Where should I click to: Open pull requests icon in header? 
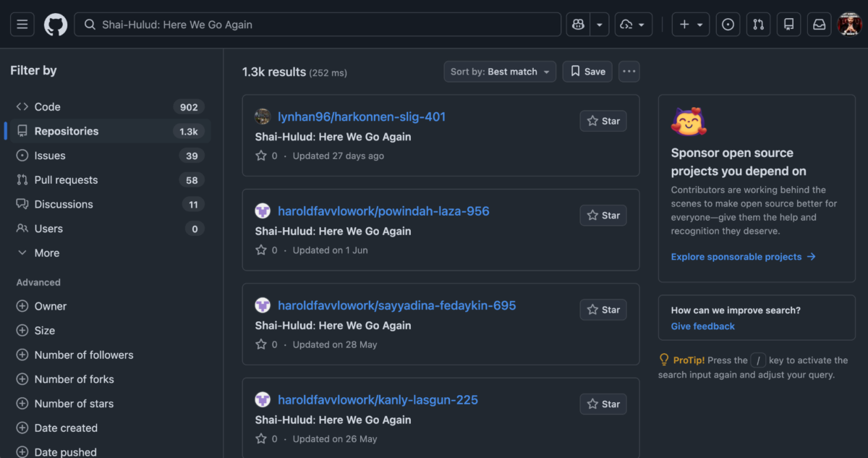pos(759,25)
